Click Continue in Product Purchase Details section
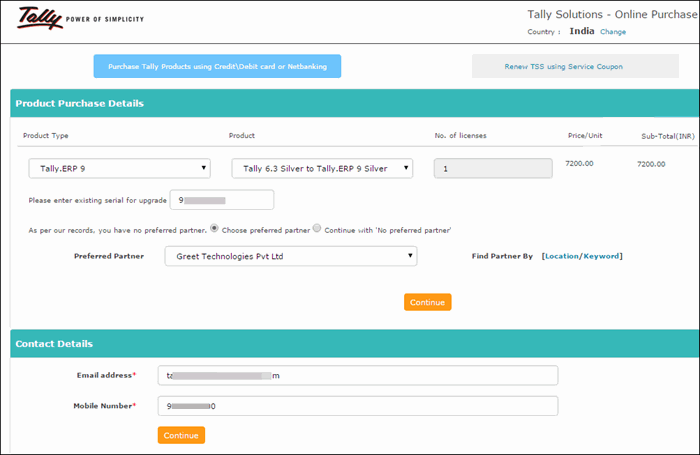 pos(428,302)
